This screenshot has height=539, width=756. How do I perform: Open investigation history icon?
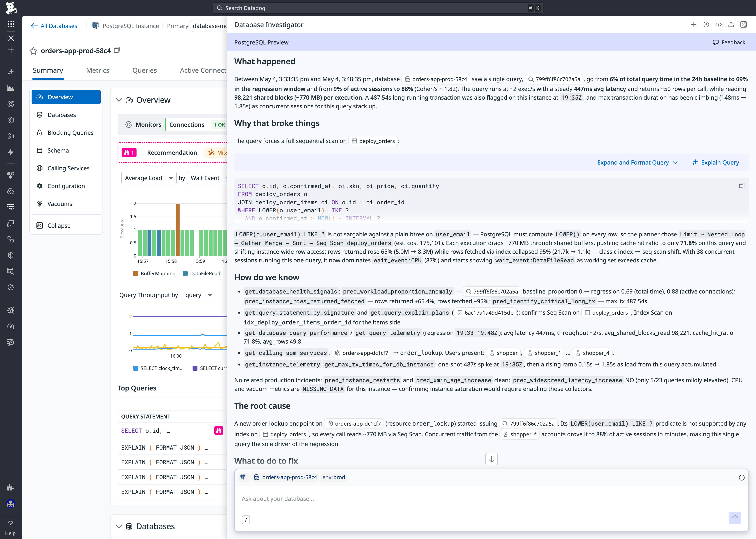coord(706,24)
